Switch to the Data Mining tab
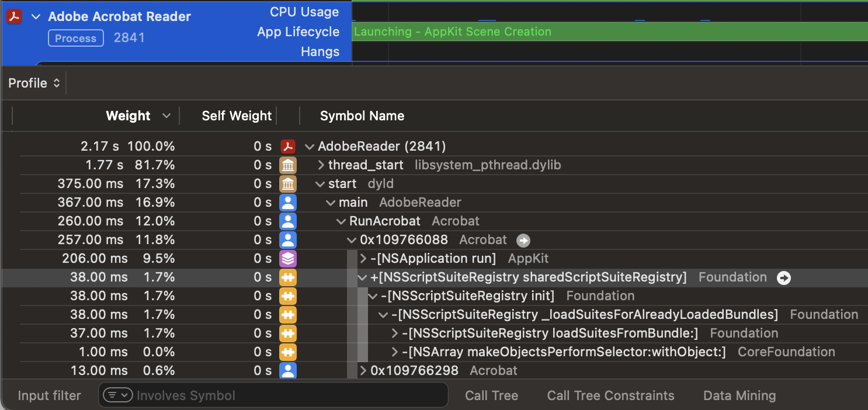This screenshot has width=868, height=410. [739, 395]
